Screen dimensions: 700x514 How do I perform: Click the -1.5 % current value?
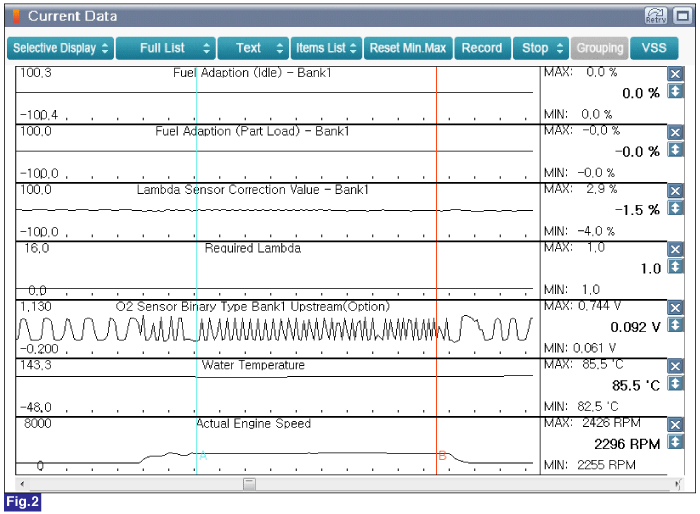pos(637,210)
